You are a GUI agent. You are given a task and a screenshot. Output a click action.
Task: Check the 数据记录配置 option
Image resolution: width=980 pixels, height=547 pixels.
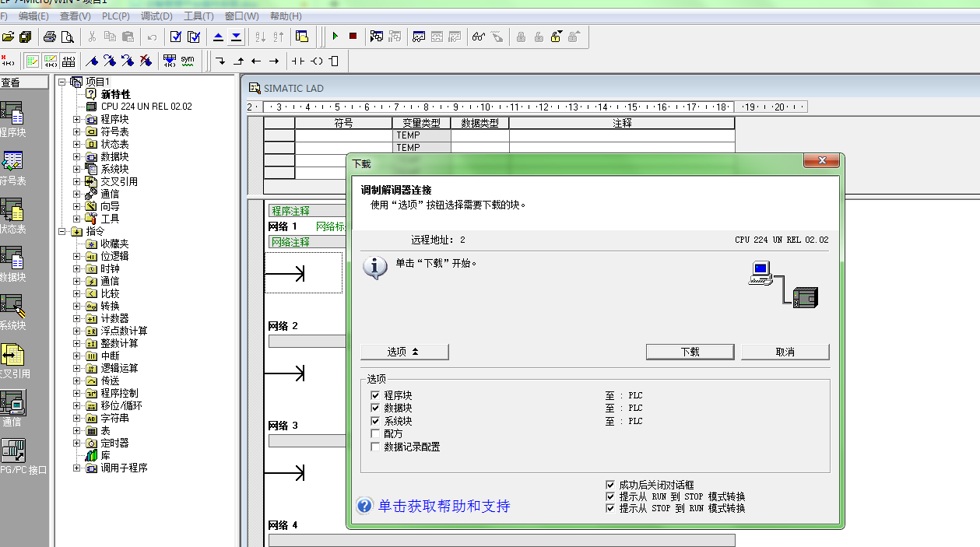click(x=376, y=447)
